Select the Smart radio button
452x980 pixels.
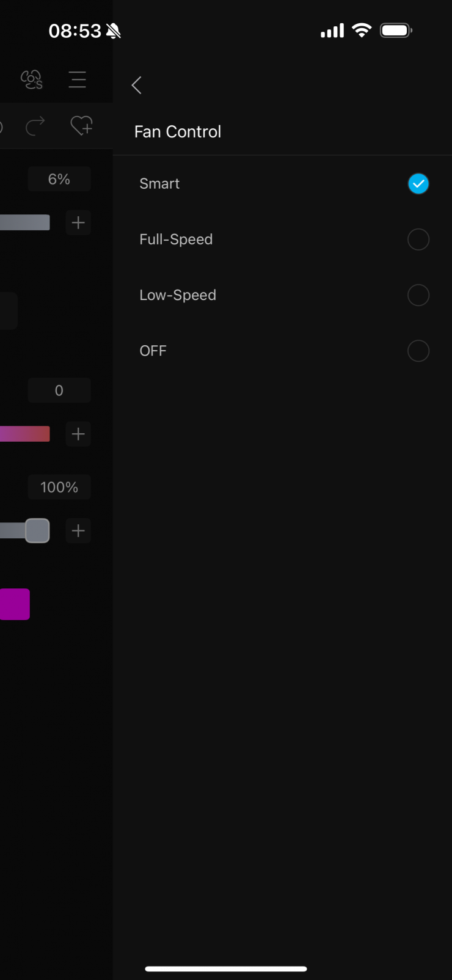[418, 184]
